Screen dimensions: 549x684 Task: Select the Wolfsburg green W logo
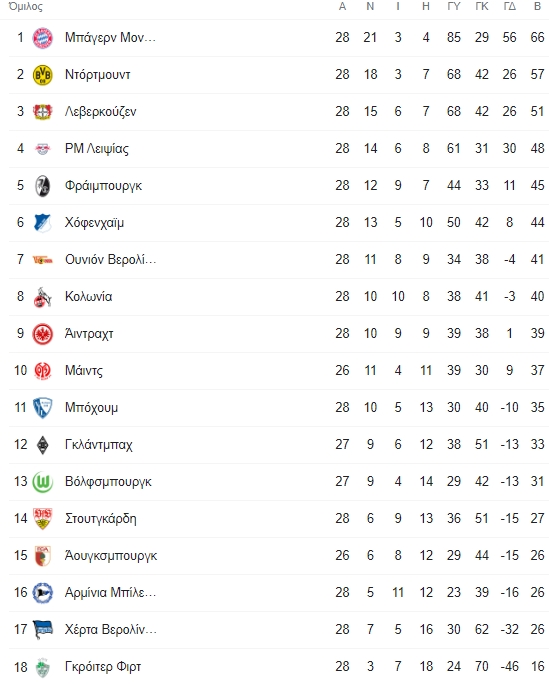click(x=43, y=482)
